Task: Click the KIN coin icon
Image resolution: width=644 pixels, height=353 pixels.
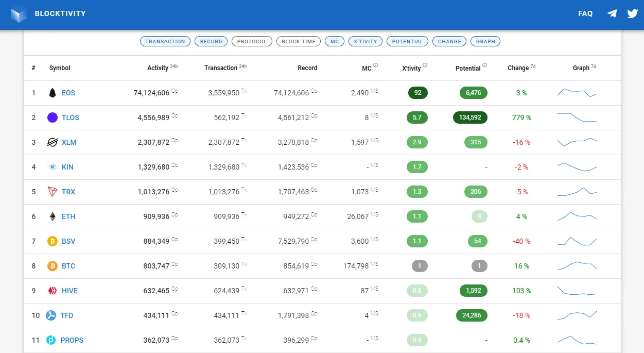Action: point(52,167)
